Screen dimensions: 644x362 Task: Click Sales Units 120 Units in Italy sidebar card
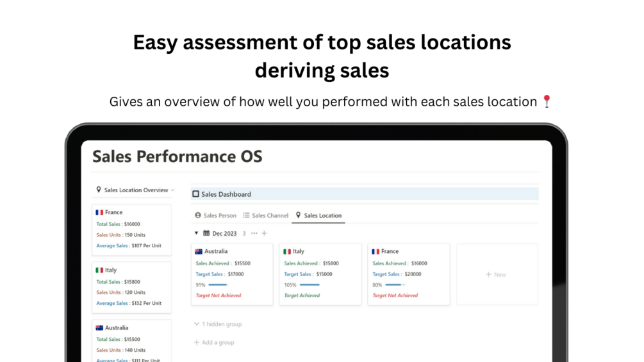pyautogui.click(x=120, y=292)
